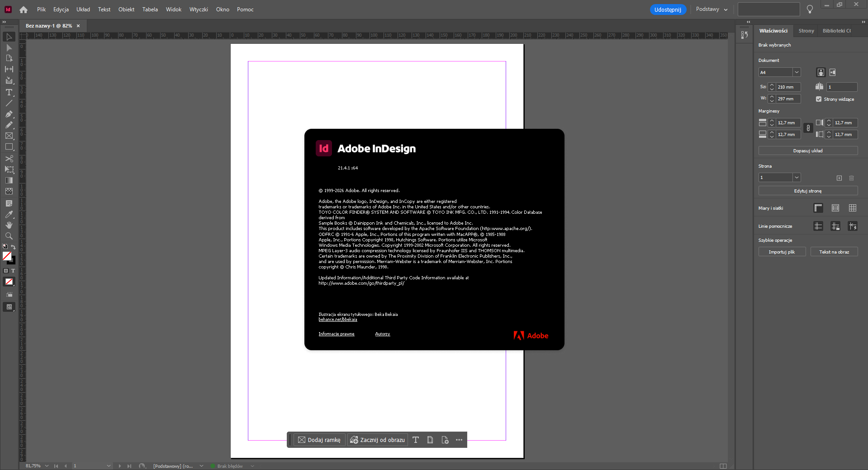
Task: Expand the tools panel double arrow
Action: click(4, 22)
